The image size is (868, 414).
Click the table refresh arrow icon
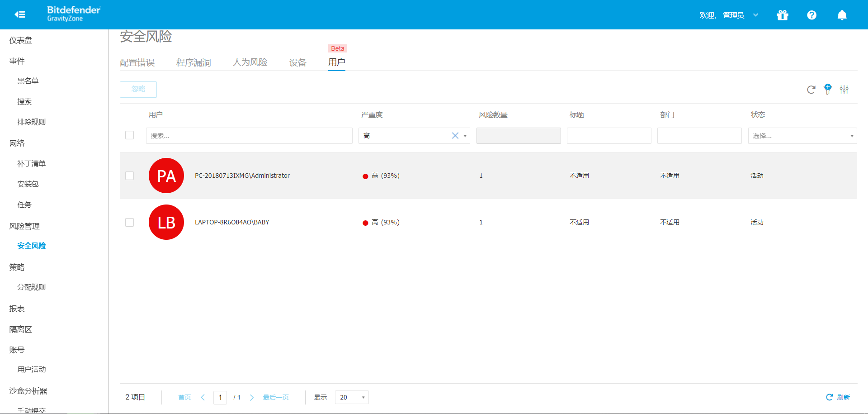(811, 90)
